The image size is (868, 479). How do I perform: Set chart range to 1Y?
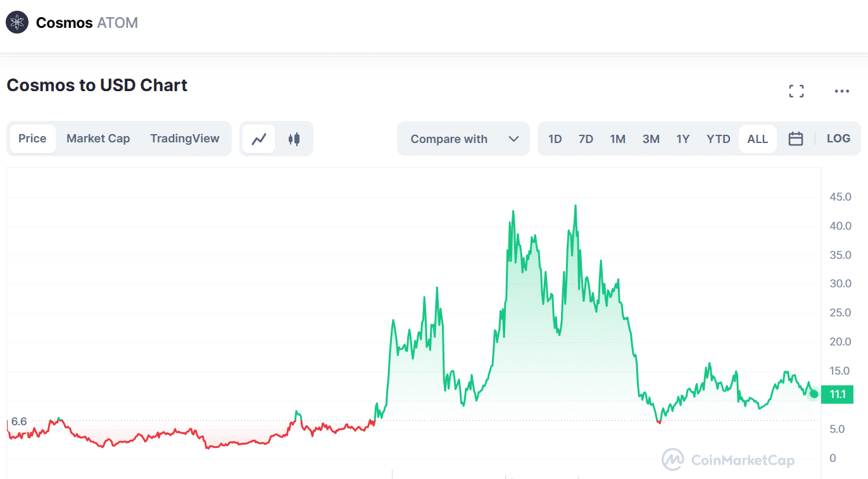pyautogui.click(x=682, y=139)
